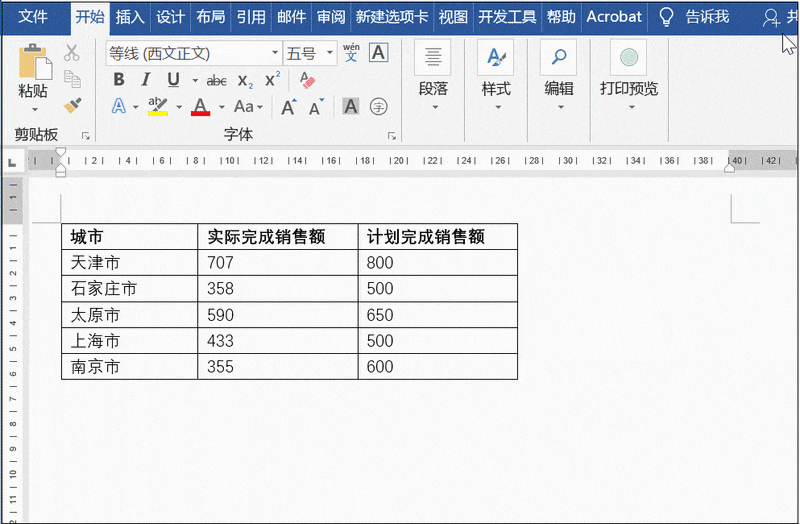Toggle Underline formatting
Image resolution: width=800 pixels, height=524 pixels.
(173, 80)
